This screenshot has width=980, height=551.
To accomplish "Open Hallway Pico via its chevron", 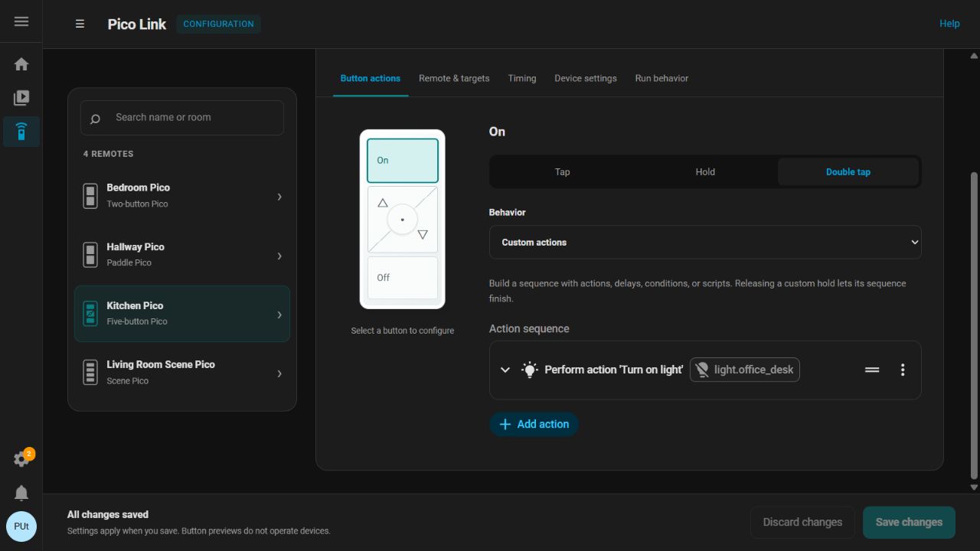I will [279, 256].
